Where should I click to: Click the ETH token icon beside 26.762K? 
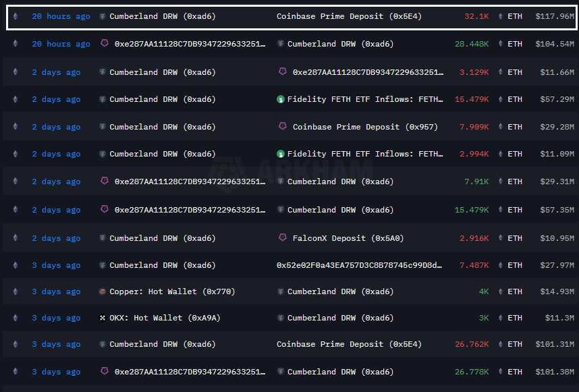click(500, 344)
